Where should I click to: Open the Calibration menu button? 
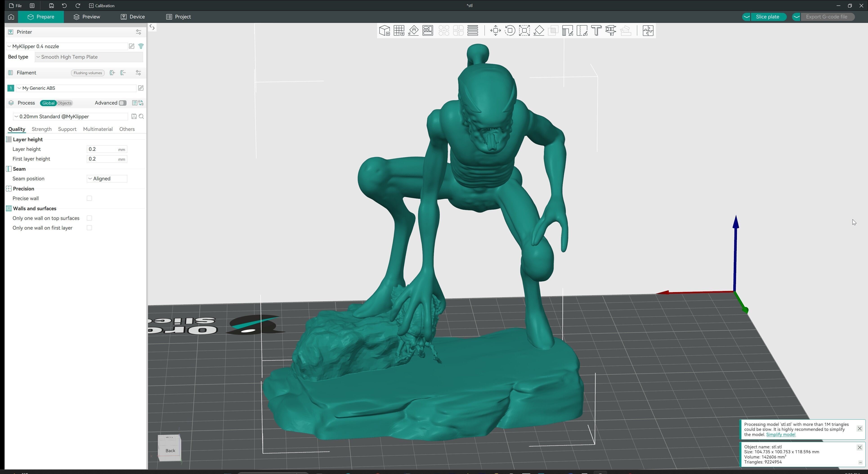102,6
